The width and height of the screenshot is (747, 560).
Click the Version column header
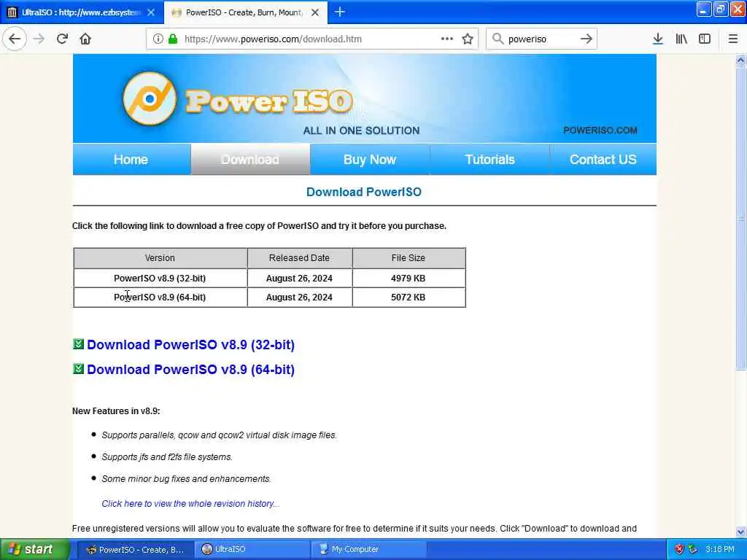click(x=160, y=257)
